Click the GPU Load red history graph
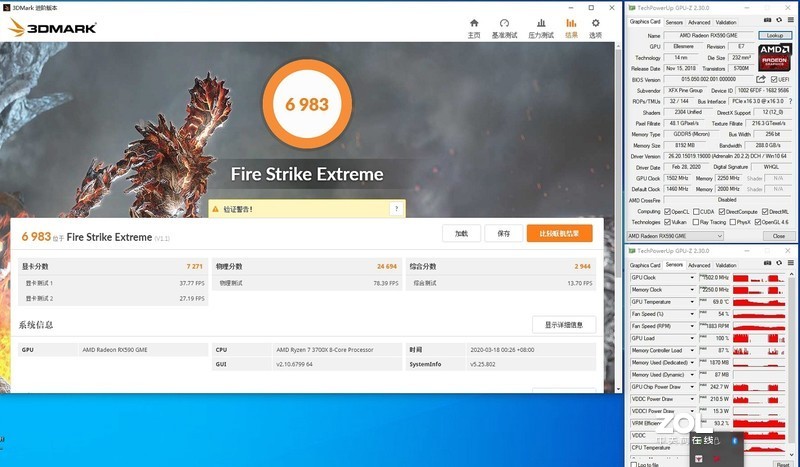 point(759,338)
